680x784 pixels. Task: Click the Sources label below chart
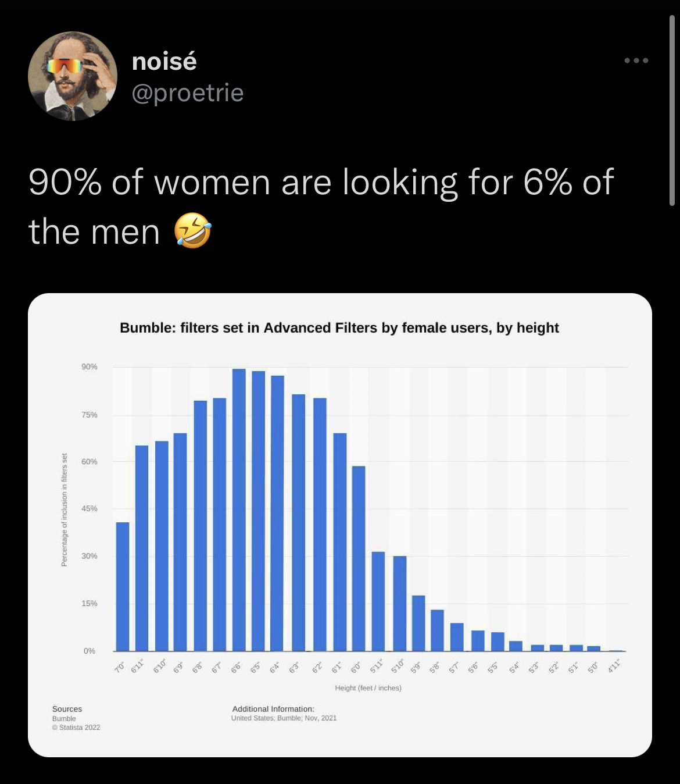pos(67,709)
